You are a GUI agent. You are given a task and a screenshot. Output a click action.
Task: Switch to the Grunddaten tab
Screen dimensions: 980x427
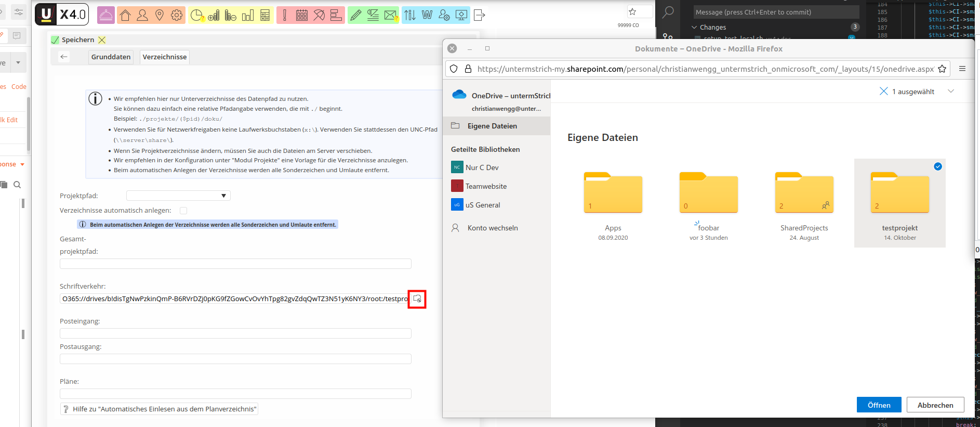111,57
